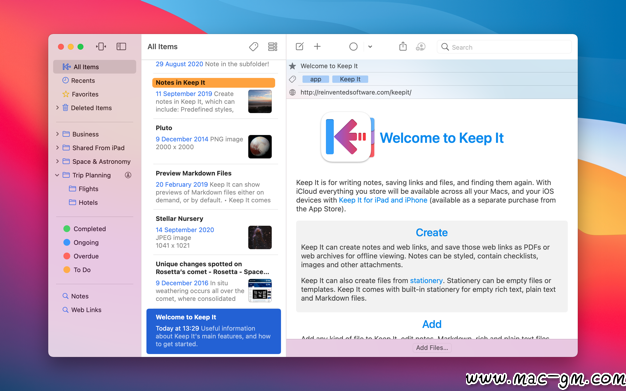Open Favorites in sidebar

coord(85,94)
